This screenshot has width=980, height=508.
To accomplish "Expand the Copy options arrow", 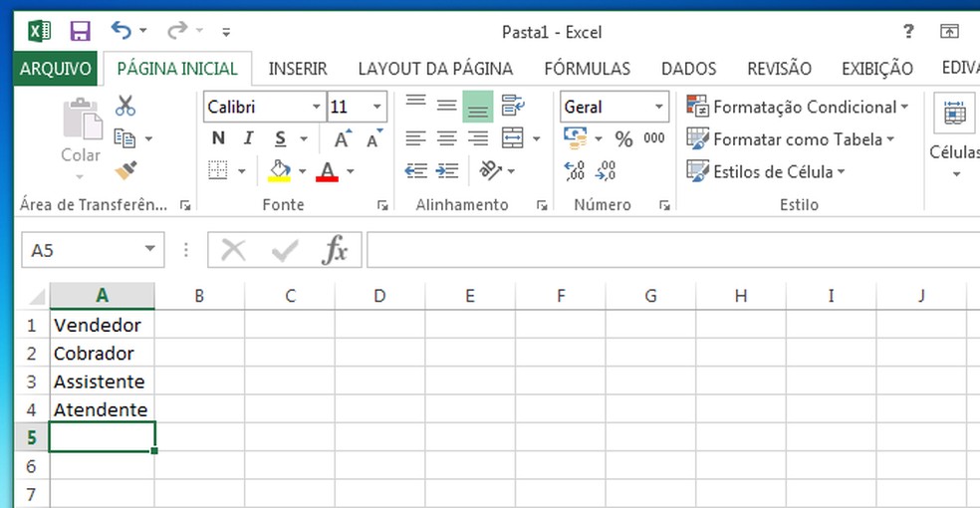I will coord(148,138).
